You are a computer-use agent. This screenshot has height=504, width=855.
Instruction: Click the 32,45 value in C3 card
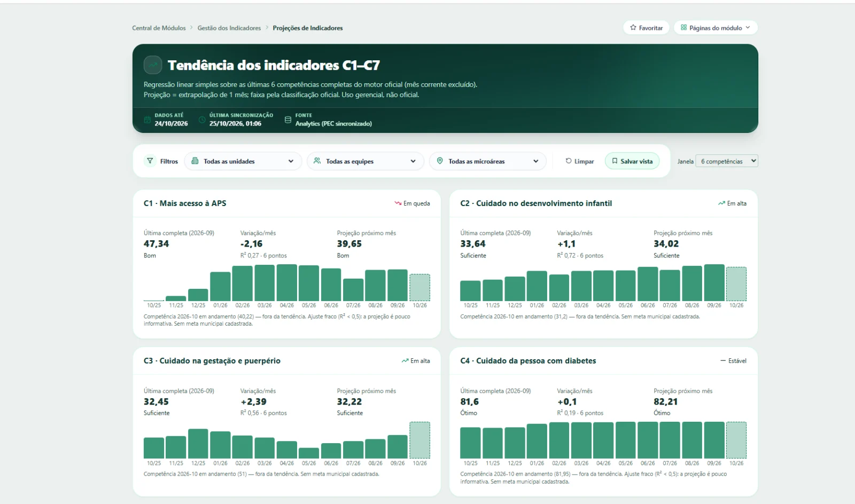coord(157,402)
